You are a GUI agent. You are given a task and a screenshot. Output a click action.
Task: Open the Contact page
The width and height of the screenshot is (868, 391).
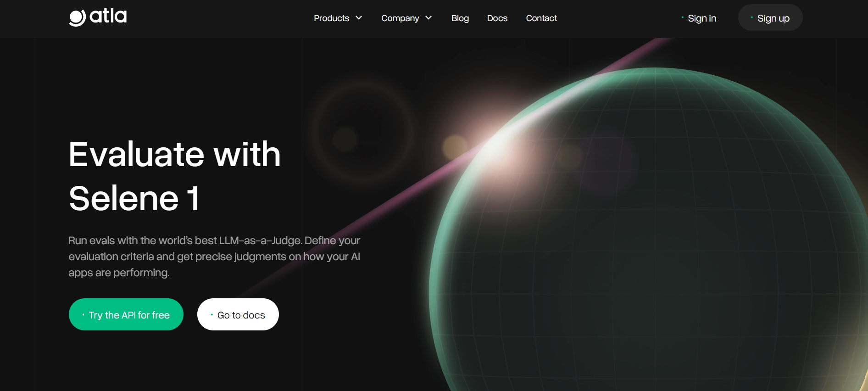pyautogui.click(x=541, y=18)
